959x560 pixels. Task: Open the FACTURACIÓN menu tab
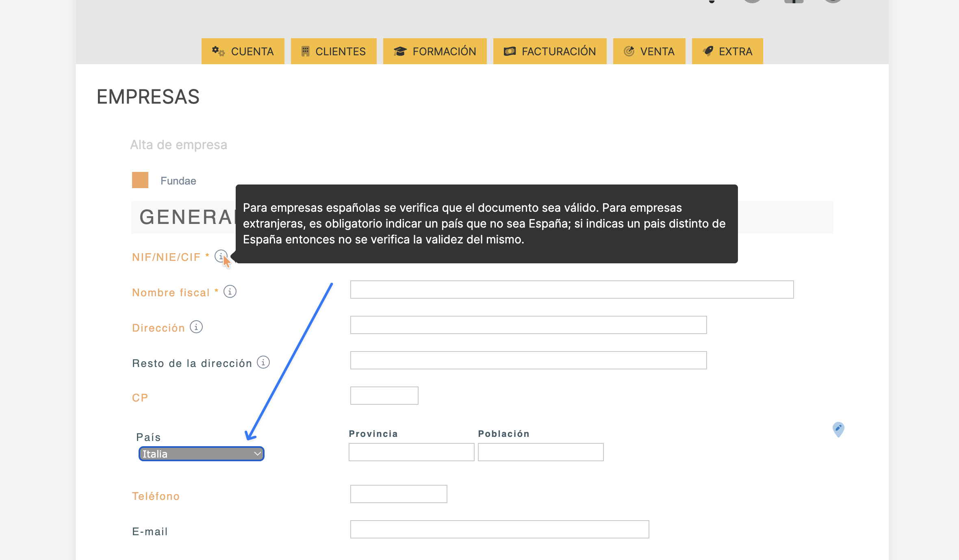click(x=550, y=51)
